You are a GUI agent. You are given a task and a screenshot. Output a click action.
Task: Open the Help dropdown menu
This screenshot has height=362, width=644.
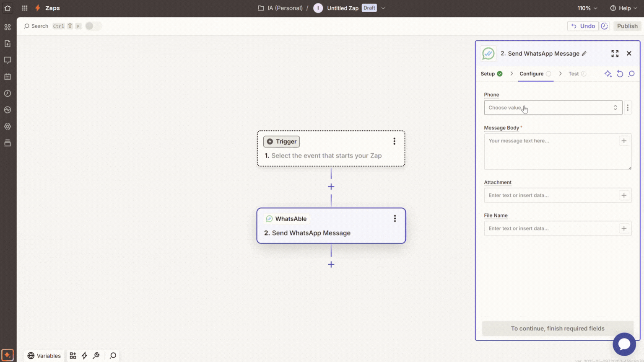coord(623,8)
